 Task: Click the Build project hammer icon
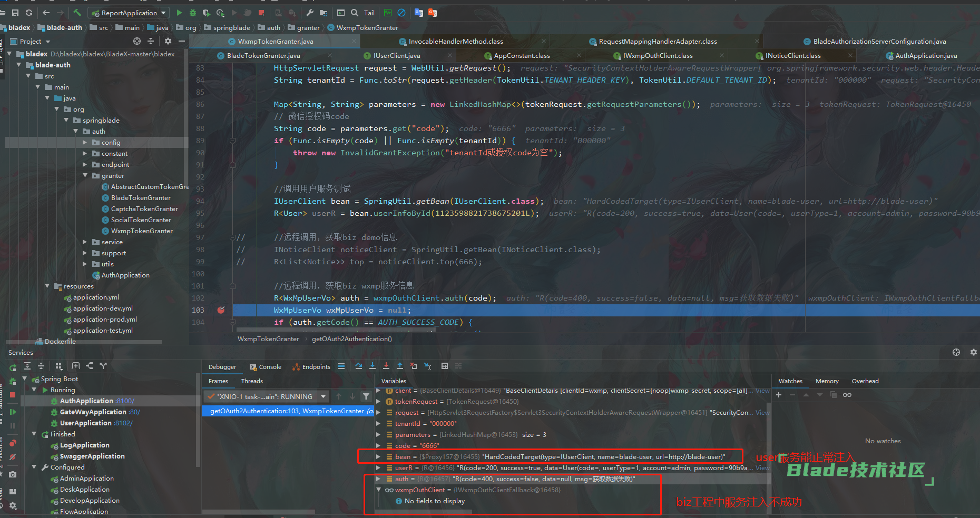[x=77, y=13]
